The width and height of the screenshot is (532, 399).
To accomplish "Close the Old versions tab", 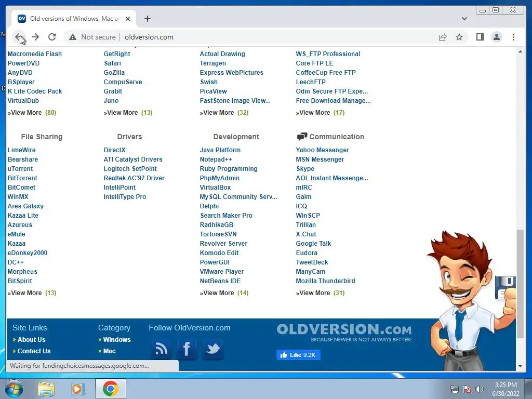I will click(x=128, y=19).
